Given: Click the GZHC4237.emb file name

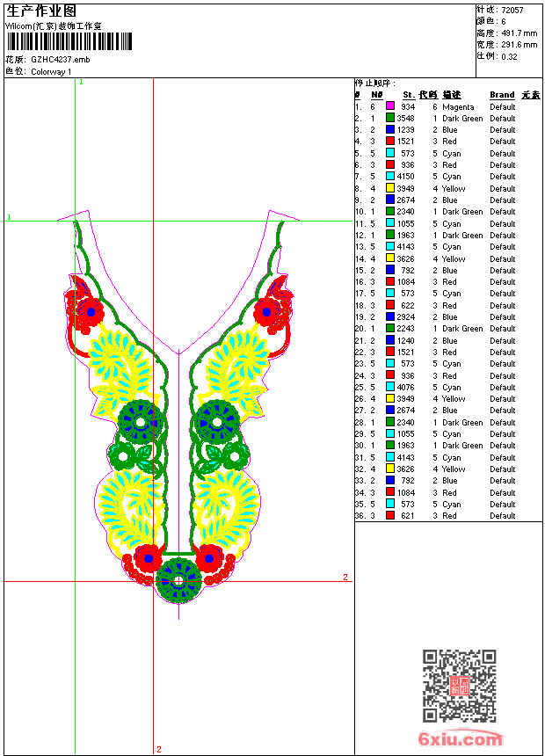Looking at the screenshot, I should click(x=60, y=59).
